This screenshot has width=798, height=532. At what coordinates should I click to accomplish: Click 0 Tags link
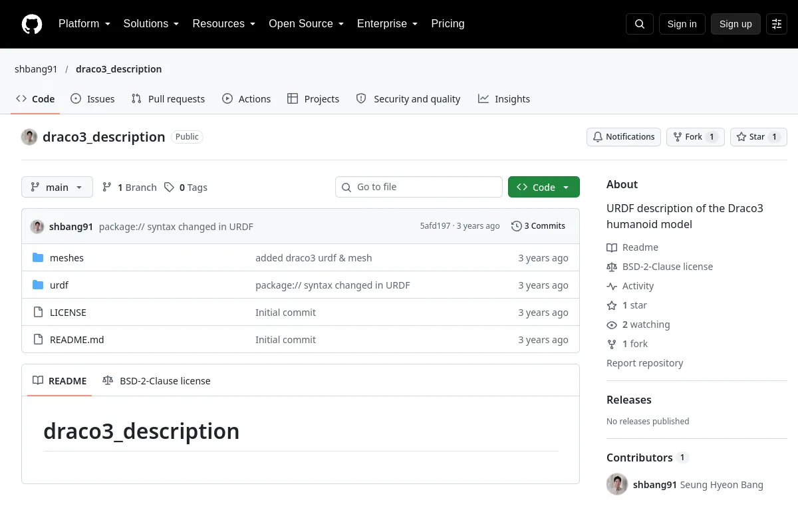186,188
